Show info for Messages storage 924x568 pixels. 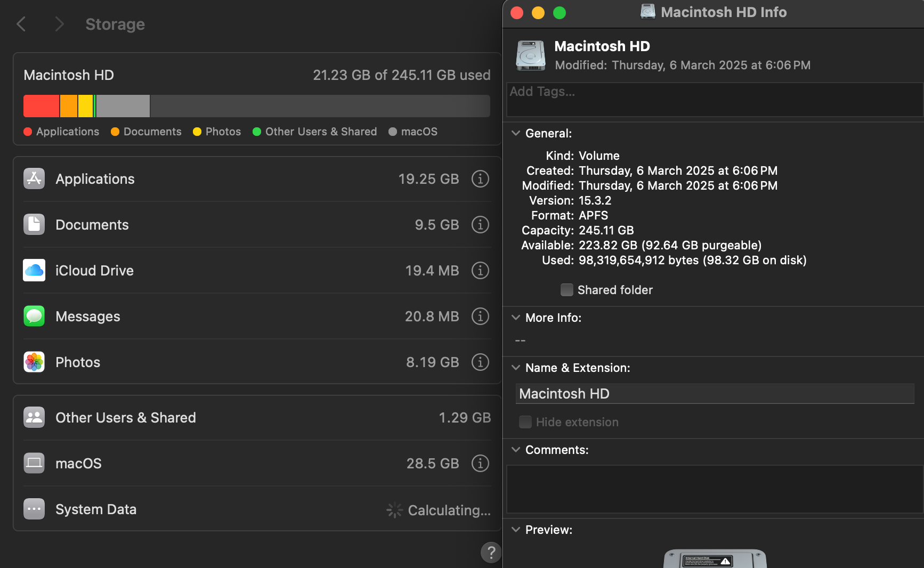(480, 317)
